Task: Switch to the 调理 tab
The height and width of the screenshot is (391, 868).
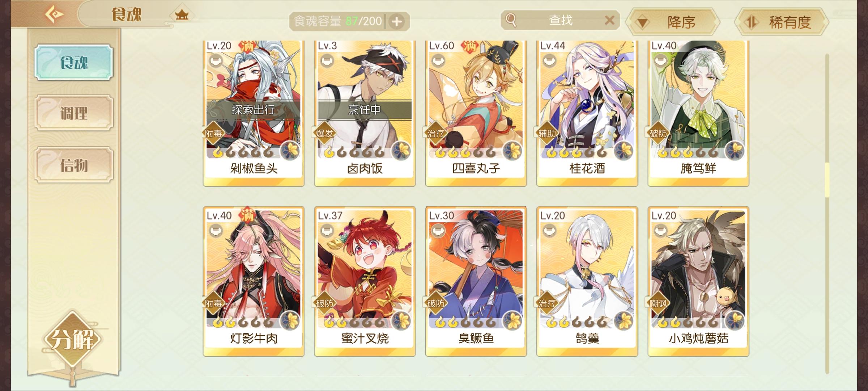Action: tap(74, 113)
